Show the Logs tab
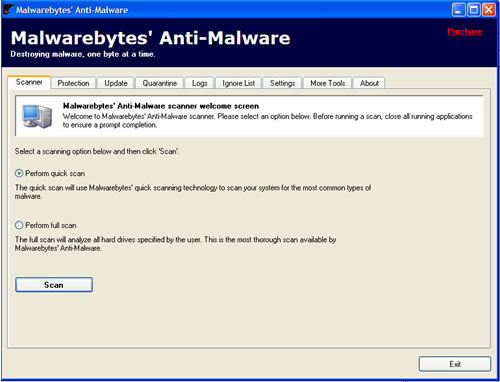 pyautogui.click(x=200, y=83)
